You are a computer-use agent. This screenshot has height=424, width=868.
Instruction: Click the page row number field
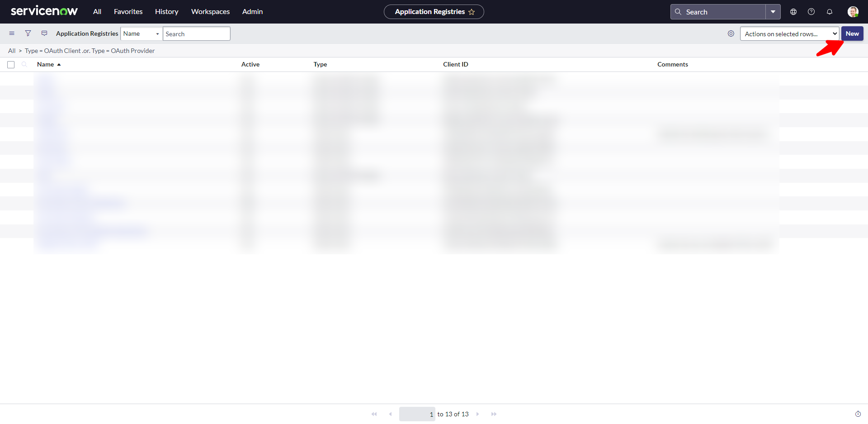coord(417,414)
